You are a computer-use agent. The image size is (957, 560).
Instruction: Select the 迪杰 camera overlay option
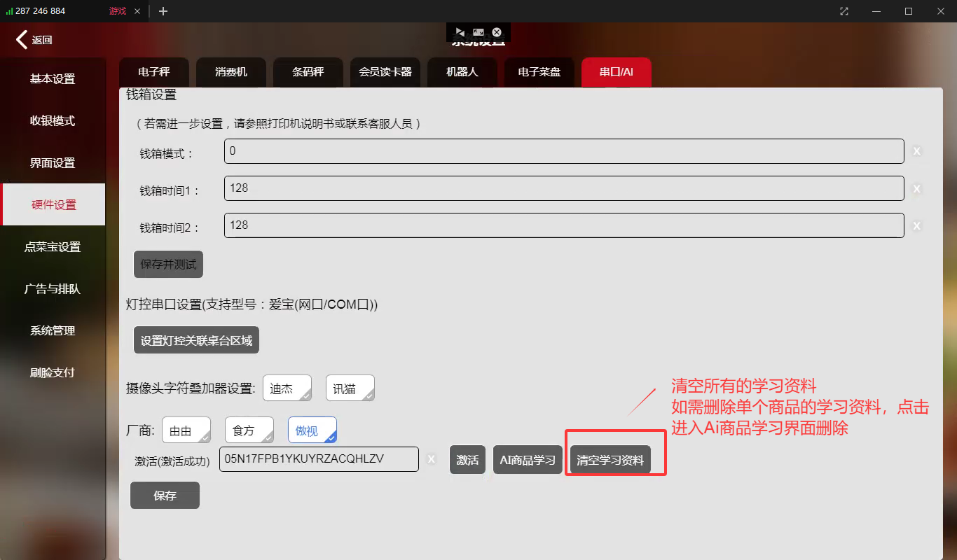click(x=287, y=389)
